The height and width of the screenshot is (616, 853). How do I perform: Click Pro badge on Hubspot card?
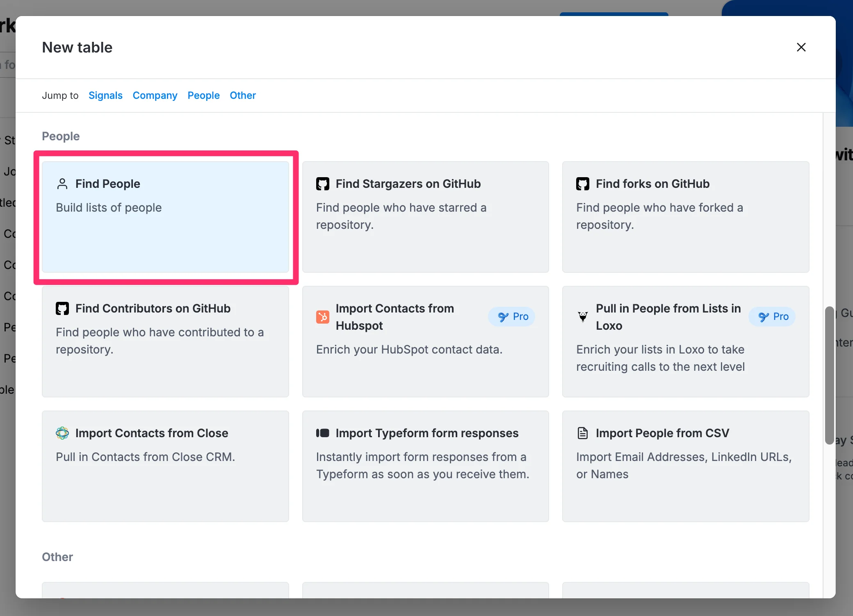(512, 317)
